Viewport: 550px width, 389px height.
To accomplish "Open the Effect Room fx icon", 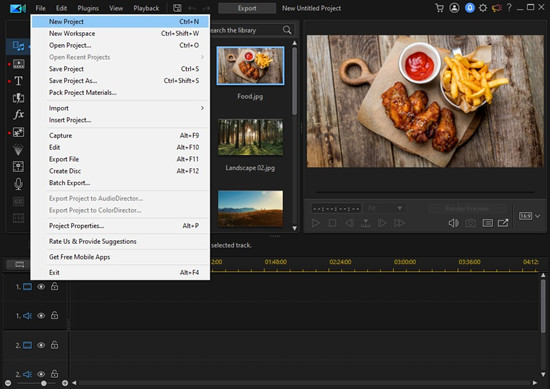I will pos(18,115).
